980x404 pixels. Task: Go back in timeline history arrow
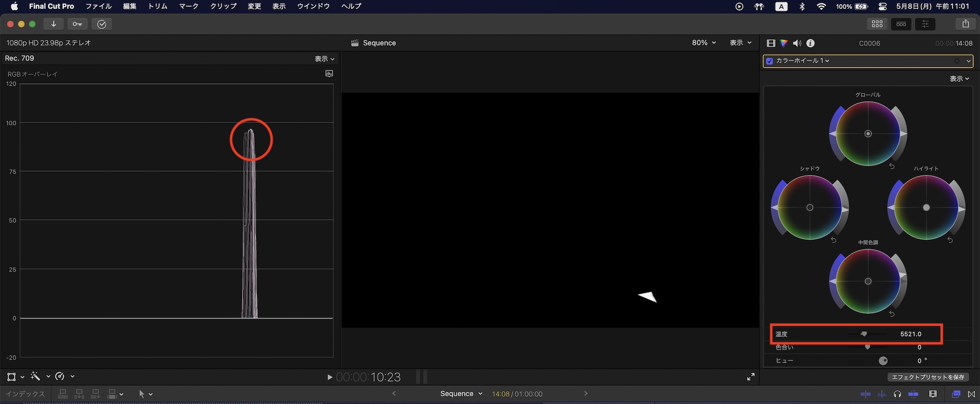394,393
